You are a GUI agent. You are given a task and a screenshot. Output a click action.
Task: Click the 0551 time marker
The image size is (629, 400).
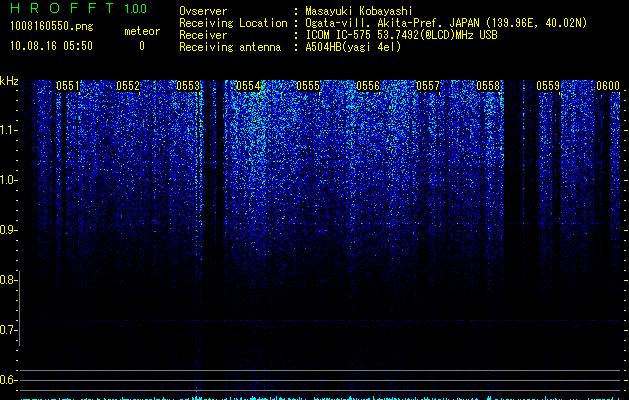[68, 86]
